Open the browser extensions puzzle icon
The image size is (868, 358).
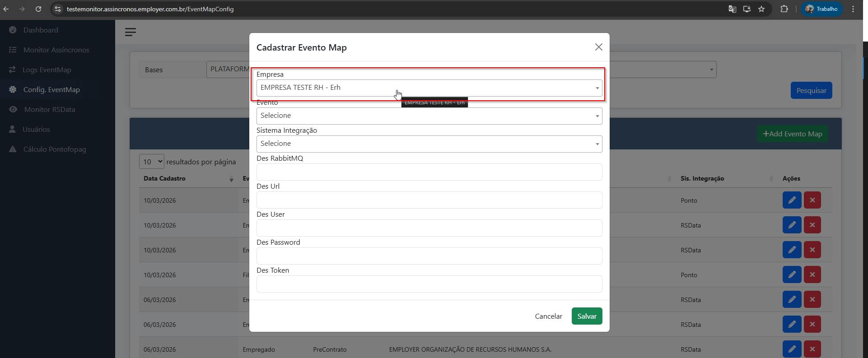(784, 9)
